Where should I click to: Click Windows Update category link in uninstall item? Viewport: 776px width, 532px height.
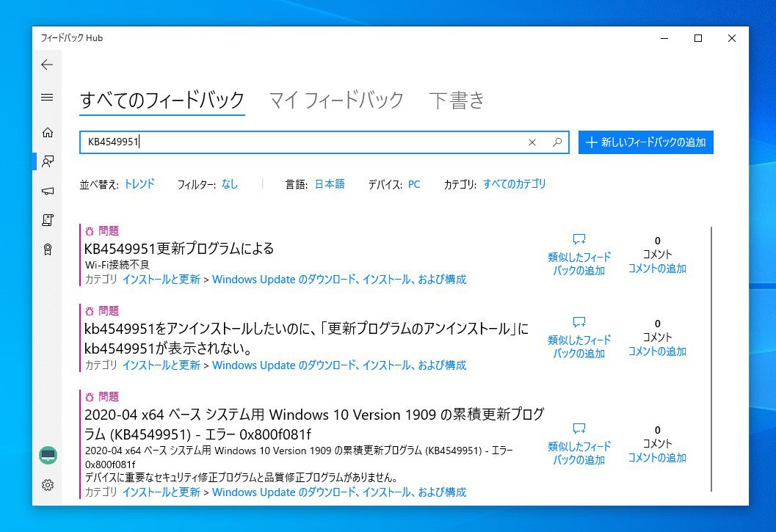coord(339,365)
